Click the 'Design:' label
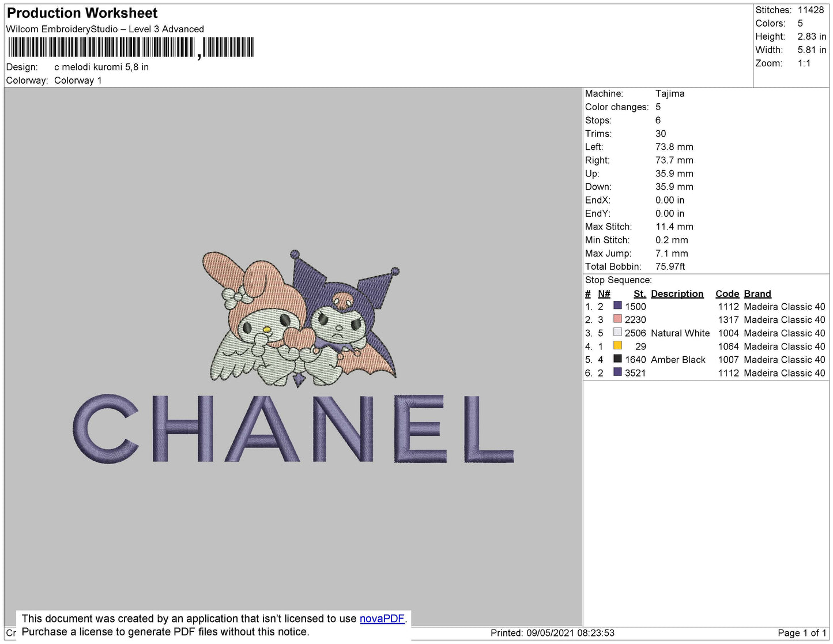Image resolution: width=833 pixels, height=644 pixels. tap(22, 67)
